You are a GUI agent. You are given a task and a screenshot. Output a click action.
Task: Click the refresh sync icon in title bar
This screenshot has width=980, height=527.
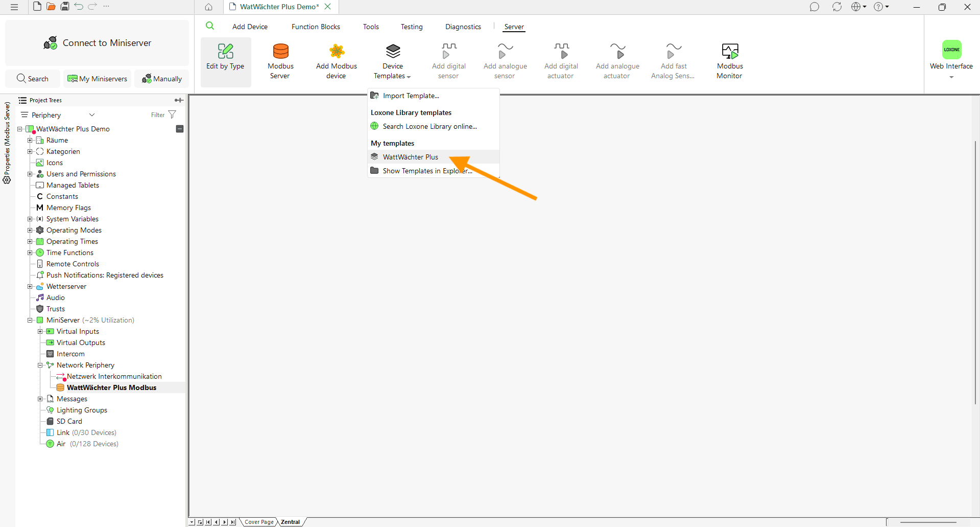(x=836, y=7)
